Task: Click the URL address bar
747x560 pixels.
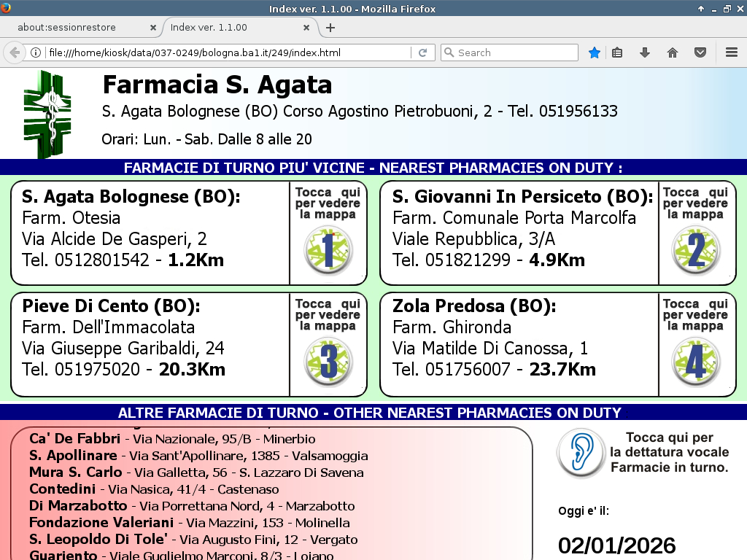Action: (226, 52)
